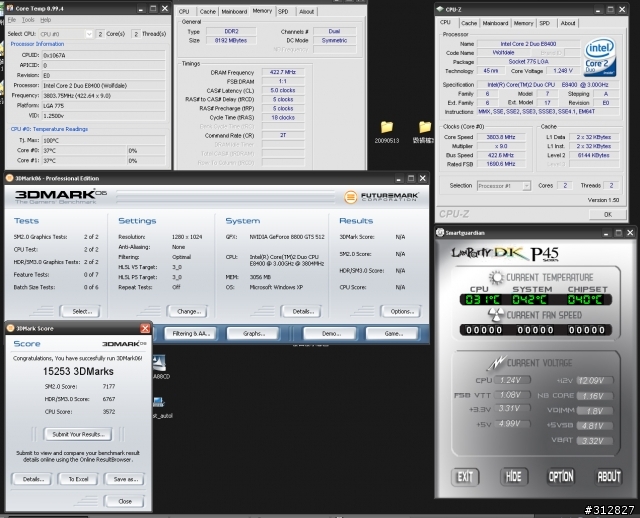Open the desktop shortcut below A8SCD icon
Viewport: 640px width, 518px height.
coord(160,407)
